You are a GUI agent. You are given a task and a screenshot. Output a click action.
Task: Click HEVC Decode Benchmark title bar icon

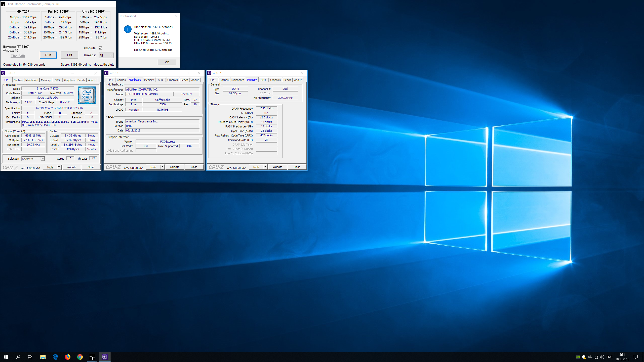tap(3, 4)
